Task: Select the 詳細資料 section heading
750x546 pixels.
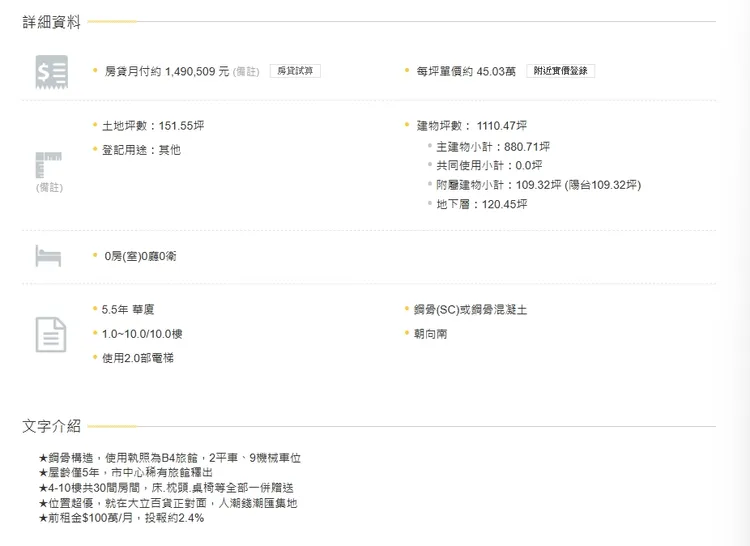Action: pyautogui.click(x=52, y=22)
